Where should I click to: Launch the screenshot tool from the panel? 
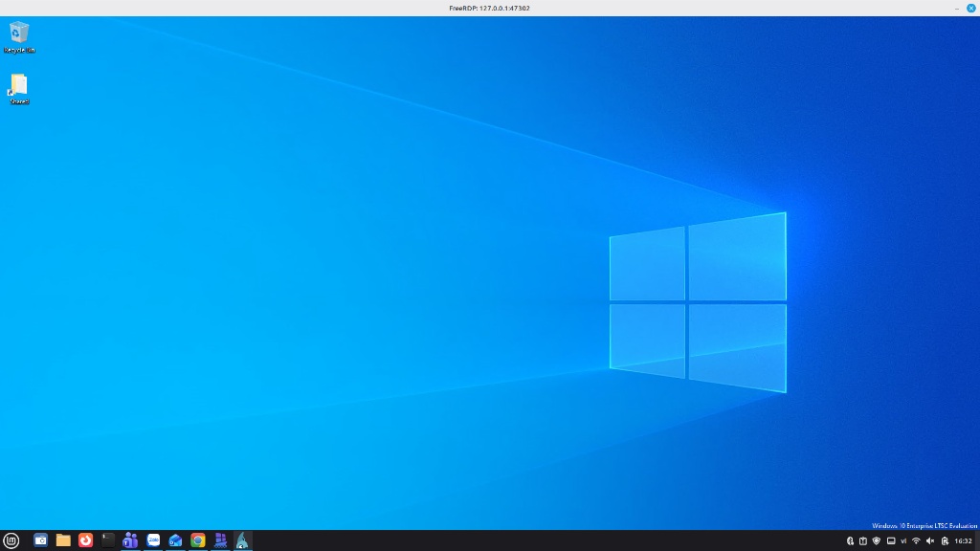(x=40, y=540)
